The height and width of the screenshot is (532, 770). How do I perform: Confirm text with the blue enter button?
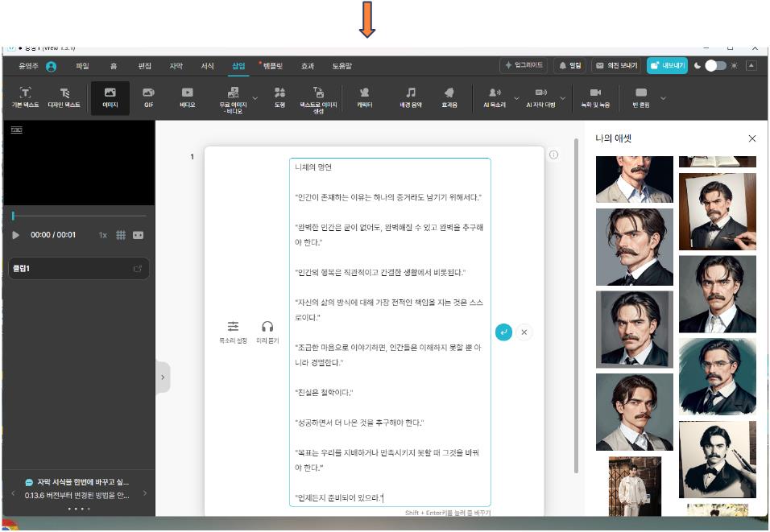(503, 332)
